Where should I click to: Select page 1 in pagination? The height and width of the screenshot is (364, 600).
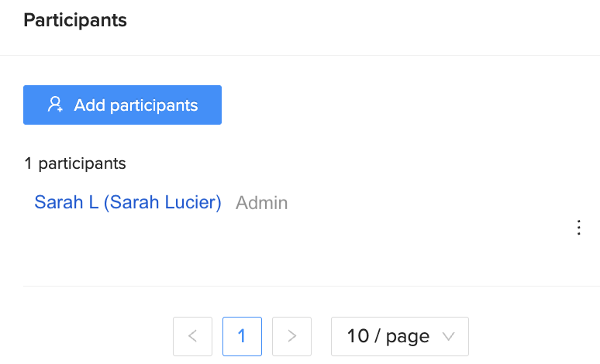242,336
